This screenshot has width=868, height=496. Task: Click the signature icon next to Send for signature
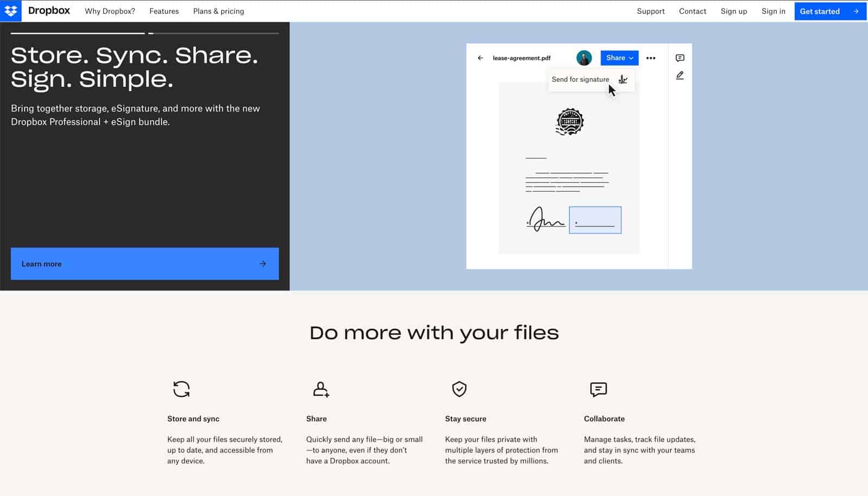[x=623, y=80]
